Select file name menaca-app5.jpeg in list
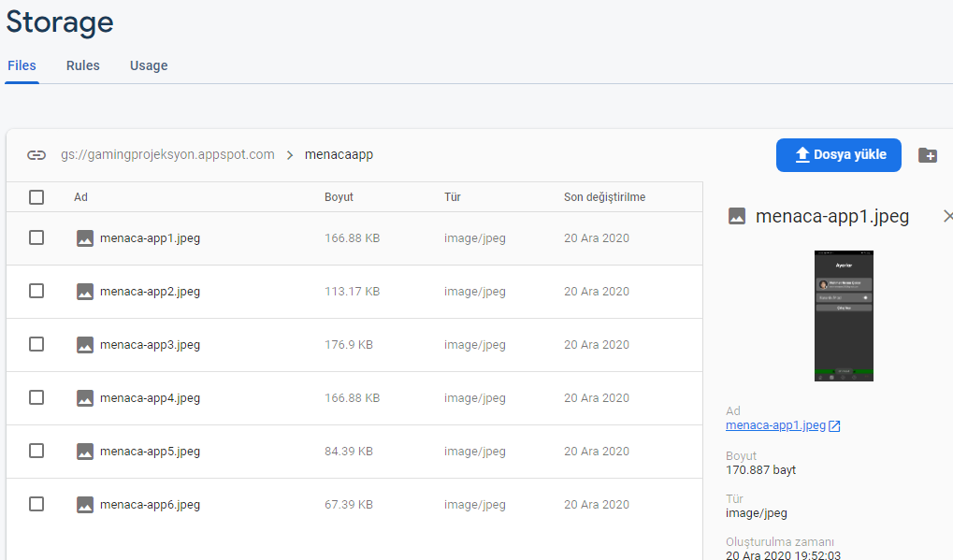Image resolution: width=953 pixels, height=560 pixels. point(151,452)
